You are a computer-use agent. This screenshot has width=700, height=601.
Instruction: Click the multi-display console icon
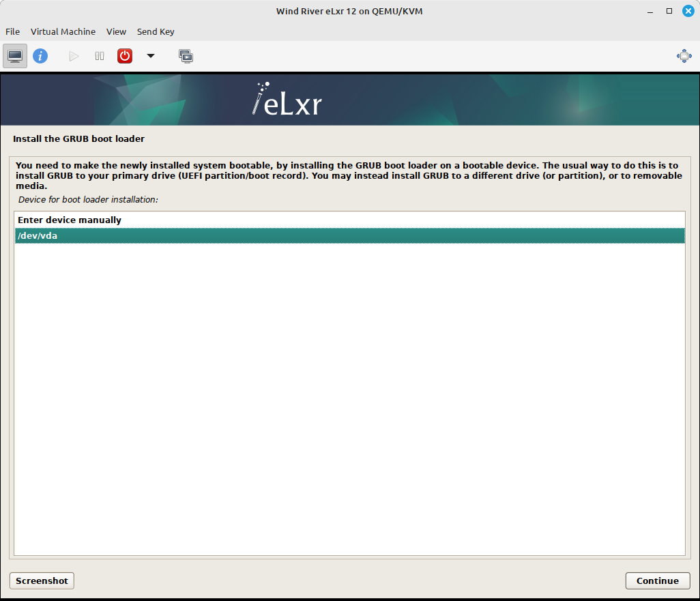(186, 55)
